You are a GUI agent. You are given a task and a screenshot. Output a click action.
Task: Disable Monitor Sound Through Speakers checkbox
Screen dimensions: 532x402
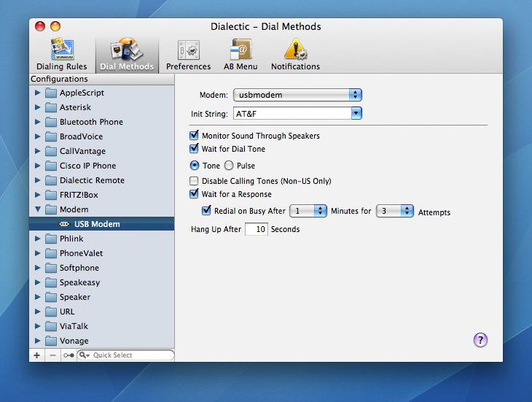(194, 136)
